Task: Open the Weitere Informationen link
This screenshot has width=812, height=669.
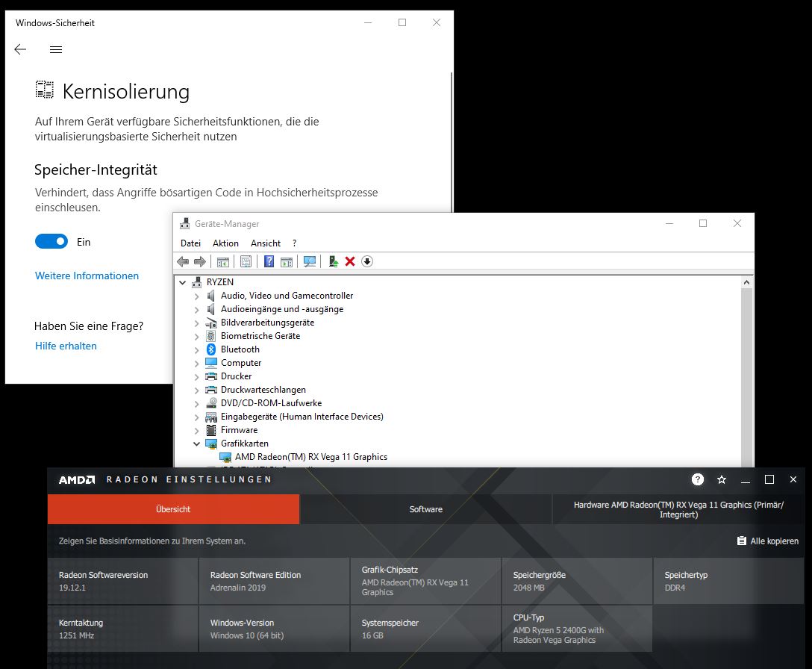Action: pyautogui.click(x=87, y=276)
